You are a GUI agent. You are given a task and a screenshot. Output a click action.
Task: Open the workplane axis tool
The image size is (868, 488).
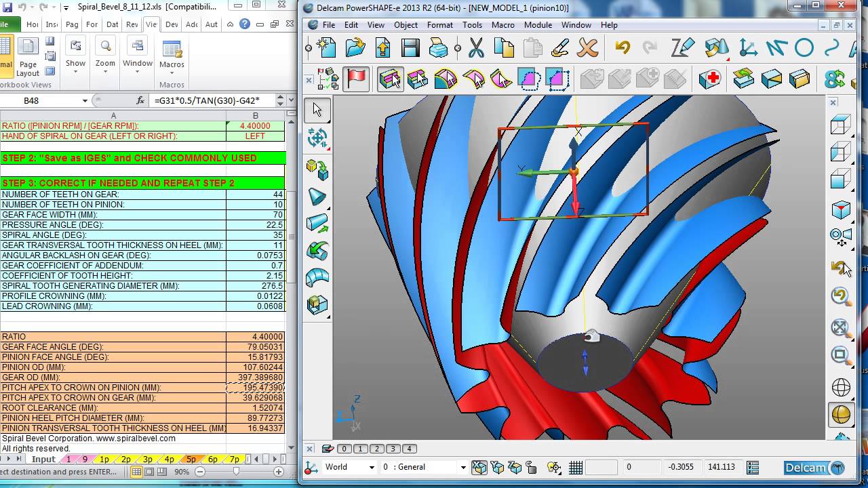[748, 48]
